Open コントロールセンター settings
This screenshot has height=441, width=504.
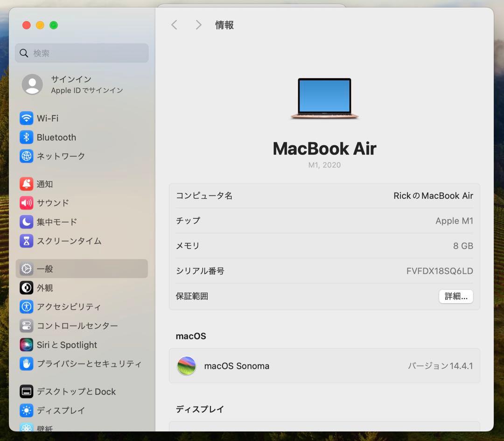tap(27, 326)
